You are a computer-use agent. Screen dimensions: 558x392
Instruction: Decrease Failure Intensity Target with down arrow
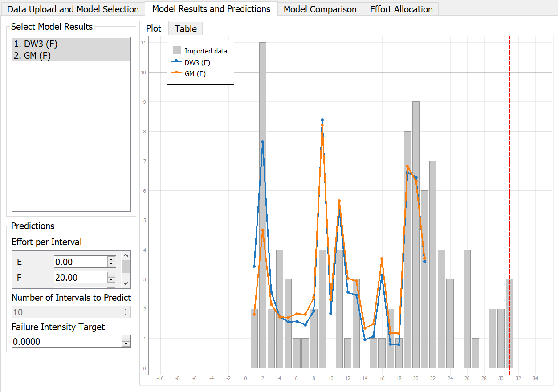[x=126, y=344]
